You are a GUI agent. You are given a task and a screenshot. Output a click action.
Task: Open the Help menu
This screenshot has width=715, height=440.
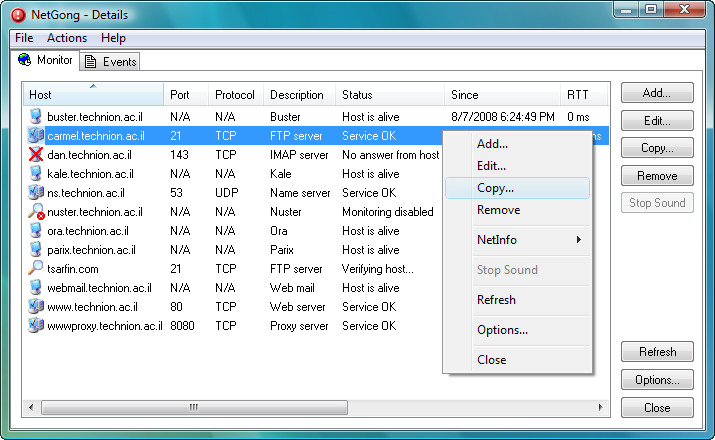[x=113, y=38]
